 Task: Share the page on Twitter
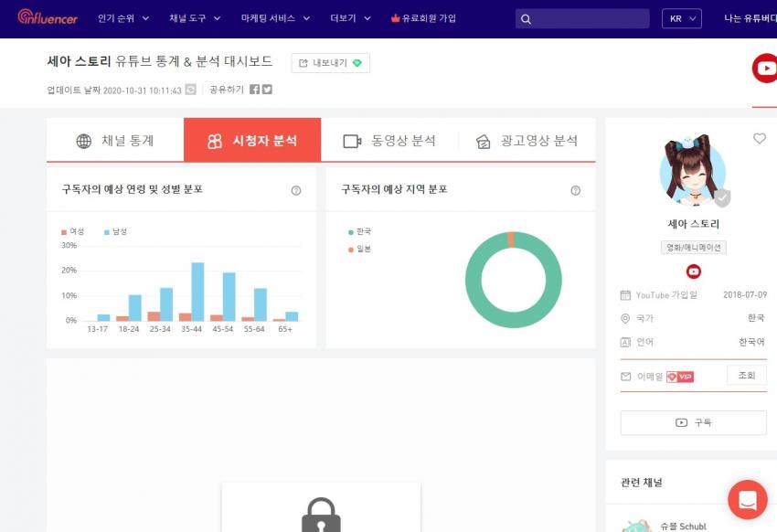[267, 90]
